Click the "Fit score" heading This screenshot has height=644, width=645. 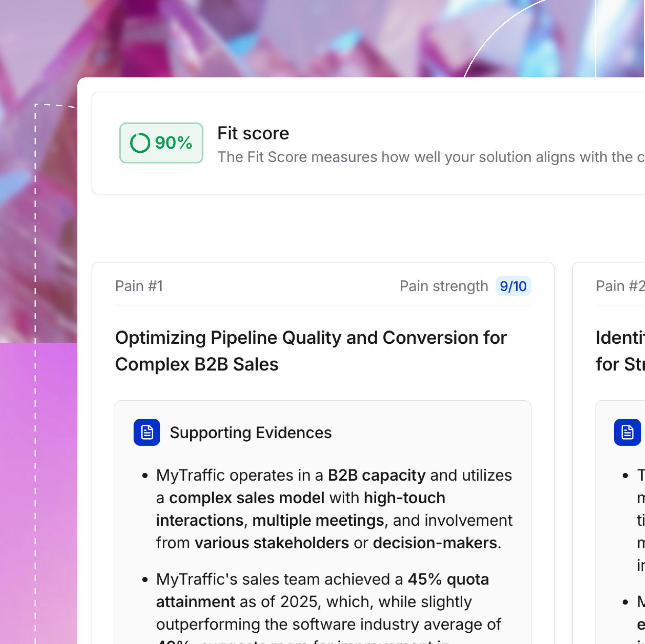(x=253, y=133)
